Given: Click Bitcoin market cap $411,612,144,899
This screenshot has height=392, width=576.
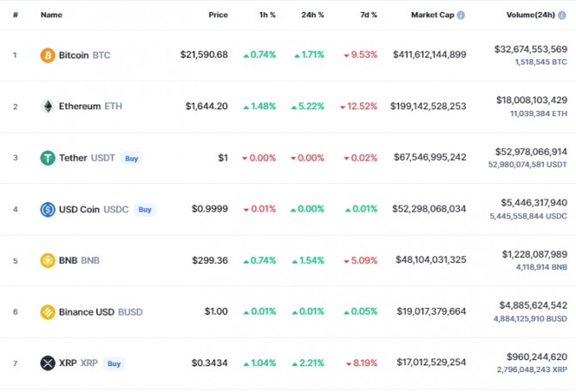Looking at the screenshot, I should click(430, 54).
